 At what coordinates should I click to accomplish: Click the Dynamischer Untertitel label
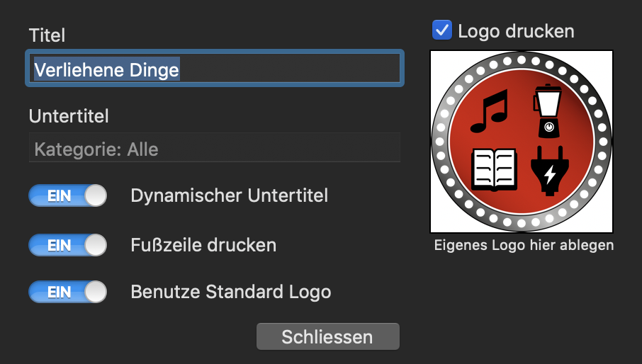click(230, 195)
